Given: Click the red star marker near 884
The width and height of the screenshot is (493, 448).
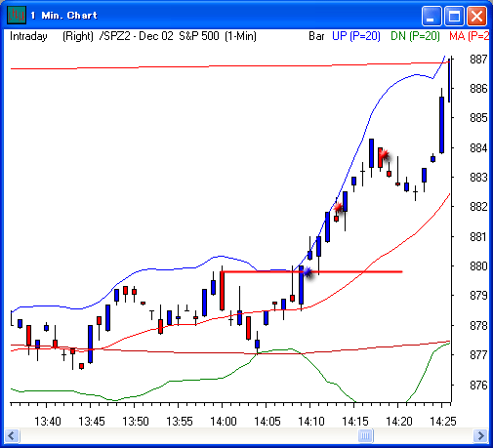Looking at the screenshot, I should click(x=384, y=154).
